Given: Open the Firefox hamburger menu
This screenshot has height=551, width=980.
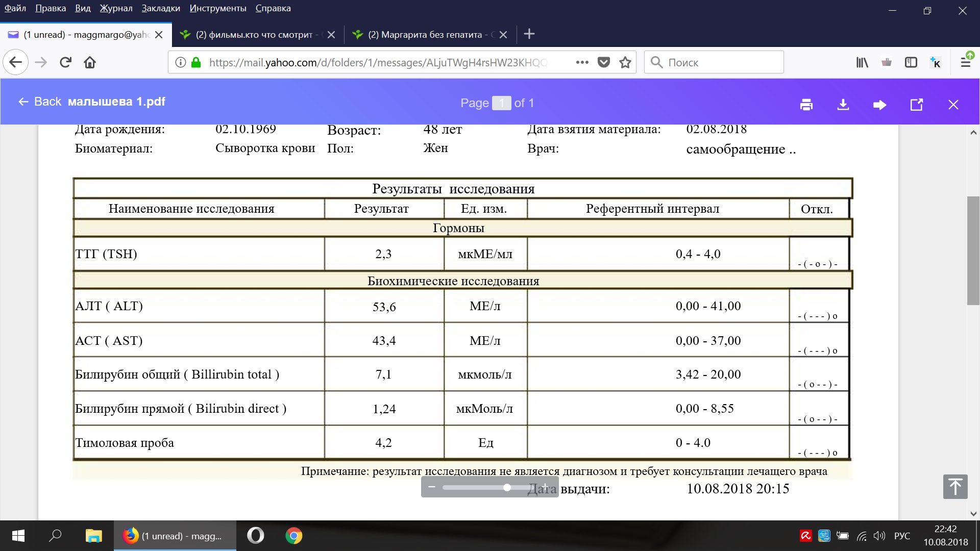Looking at the screenshot, I should (966, 62).
